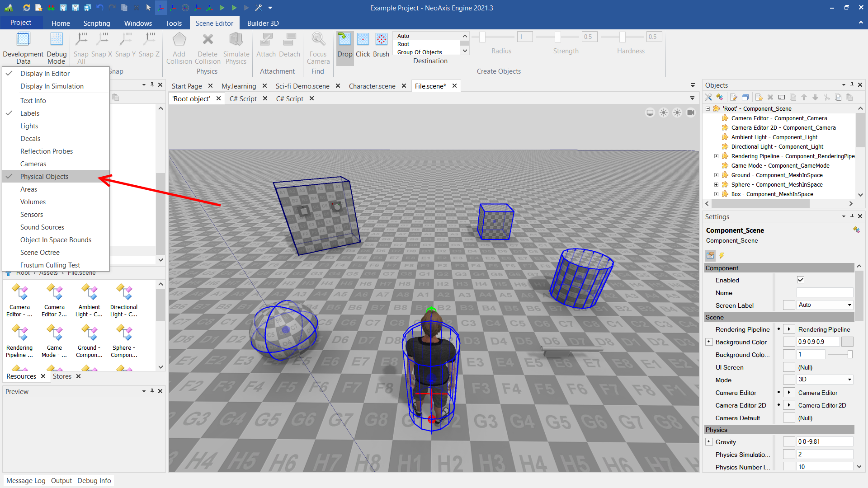868x488 pixels.
Task: Click the Background Color swatch
Action: pos(847,342)
